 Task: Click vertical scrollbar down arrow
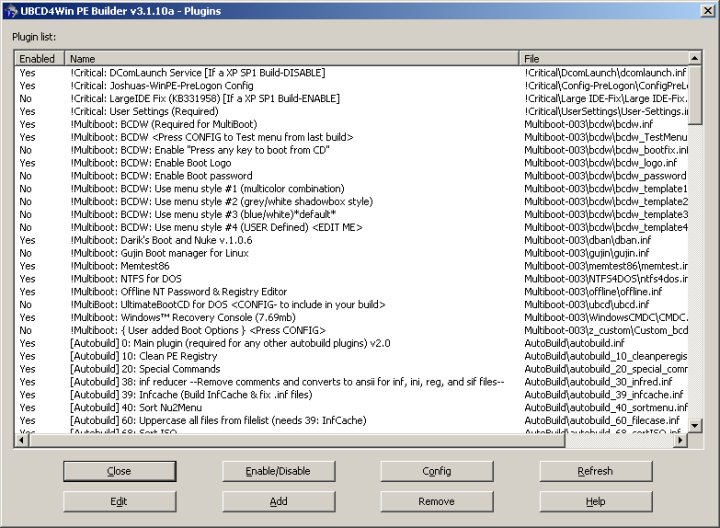[x=695, y=426]
